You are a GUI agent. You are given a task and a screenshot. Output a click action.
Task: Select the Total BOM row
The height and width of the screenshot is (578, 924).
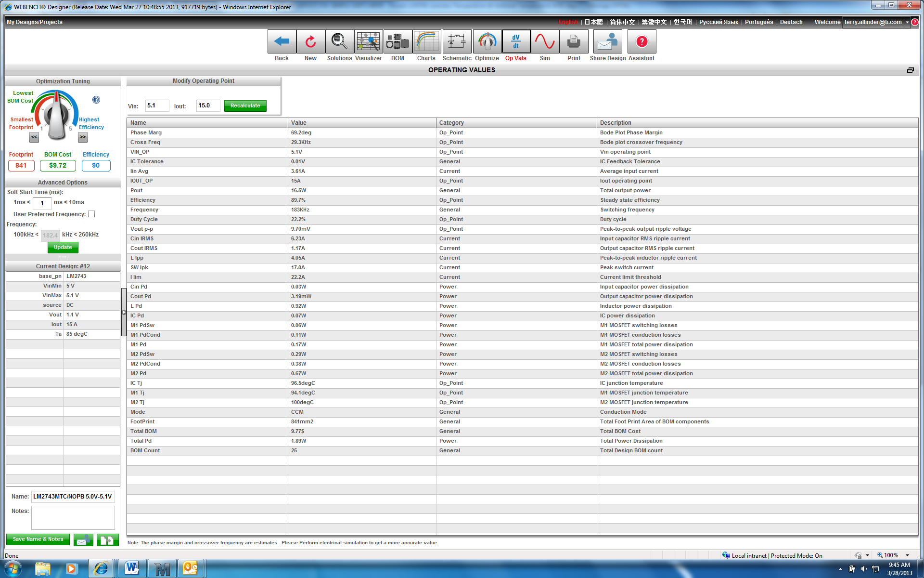523,432
